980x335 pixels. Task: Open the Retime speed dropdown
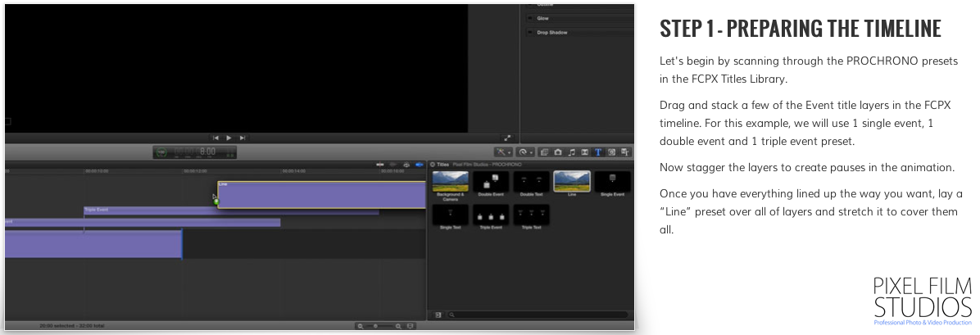tap(525, 152)
